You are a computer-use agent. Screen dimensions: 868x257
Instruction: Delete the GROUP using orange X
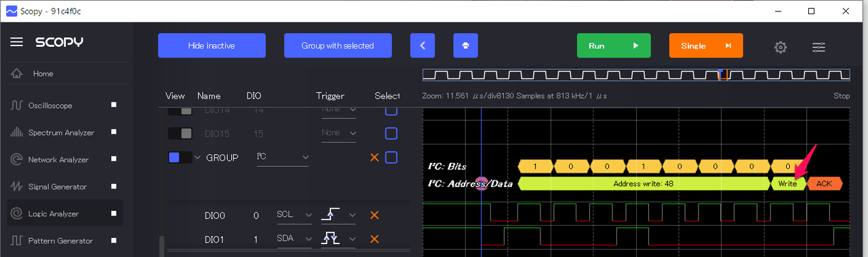pyautogui.click(x=374, y=157)
